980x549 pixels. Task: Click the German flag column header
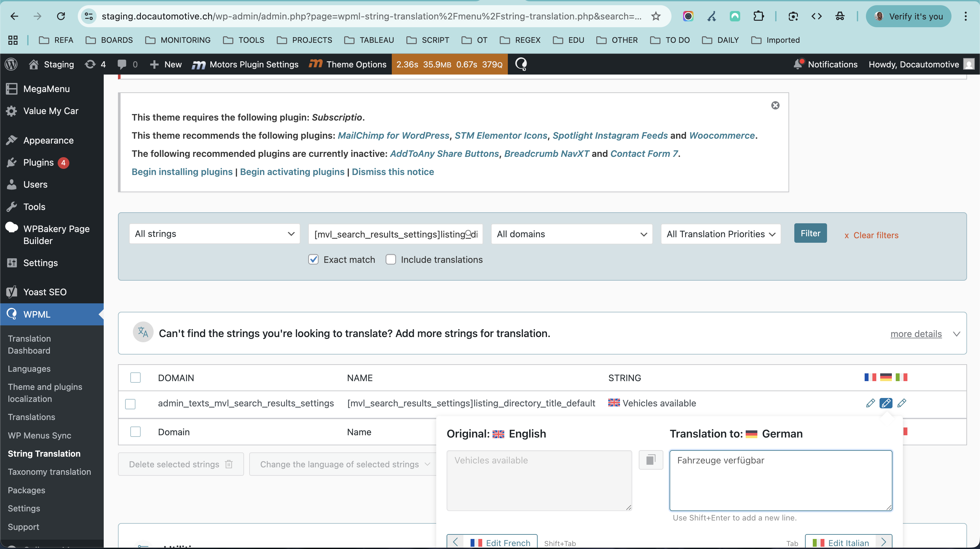coord(886,377)
